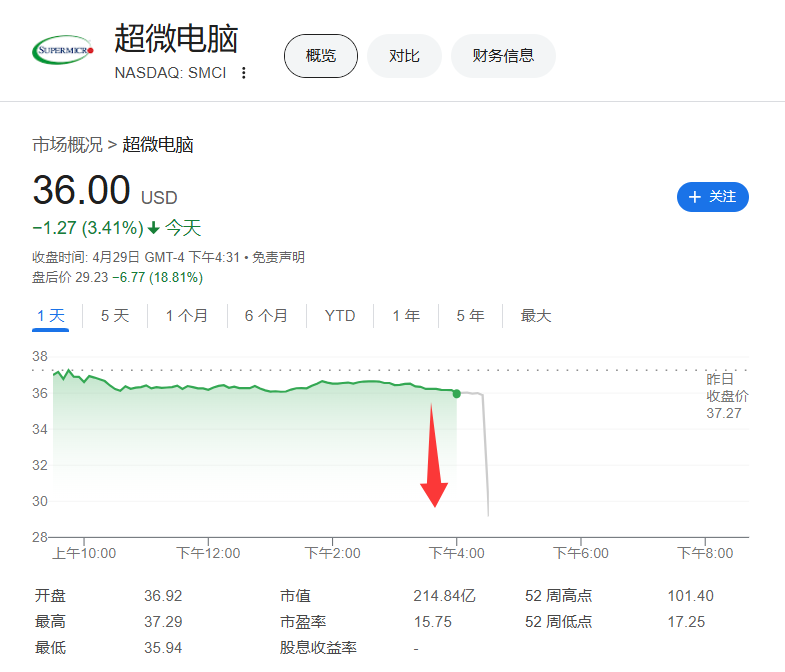Screen dimensions: 785x672
Task: Click the red downward arrow annotation
Action: pyautogui.click(x=434, y=458)
